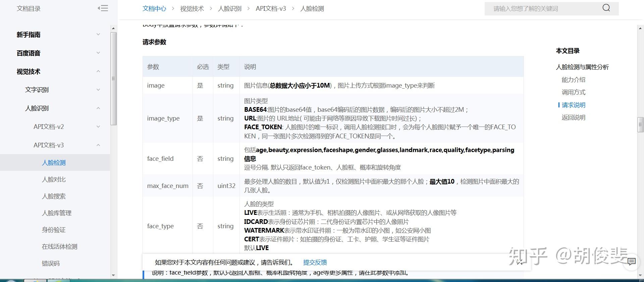
Task: Click the 文档目录 sidebar title
Action: click(29, 8)
